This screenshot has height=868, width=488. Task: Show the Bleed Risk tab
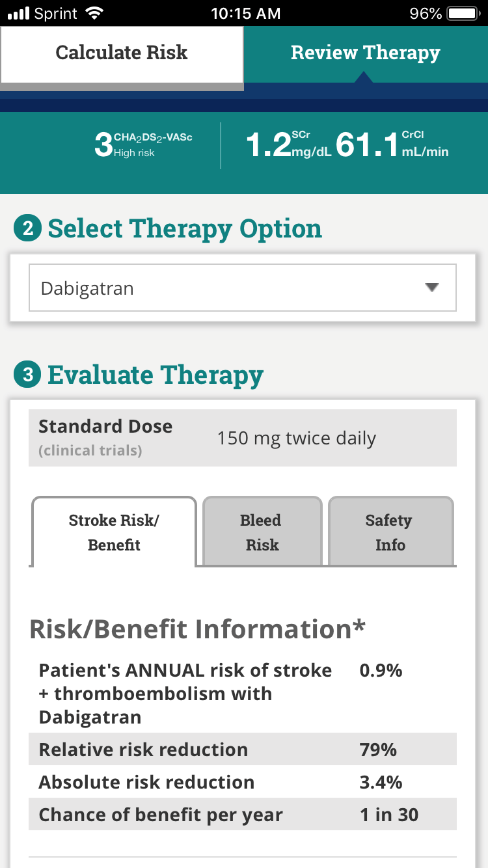[x=262, y=532]
